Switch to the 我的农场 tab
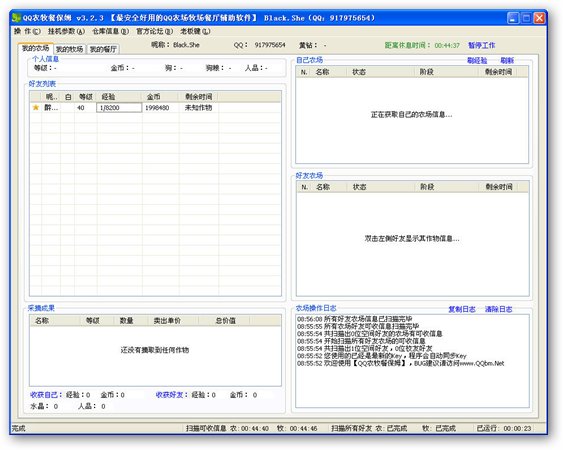The image size is (563, 450). pos(35,48)
